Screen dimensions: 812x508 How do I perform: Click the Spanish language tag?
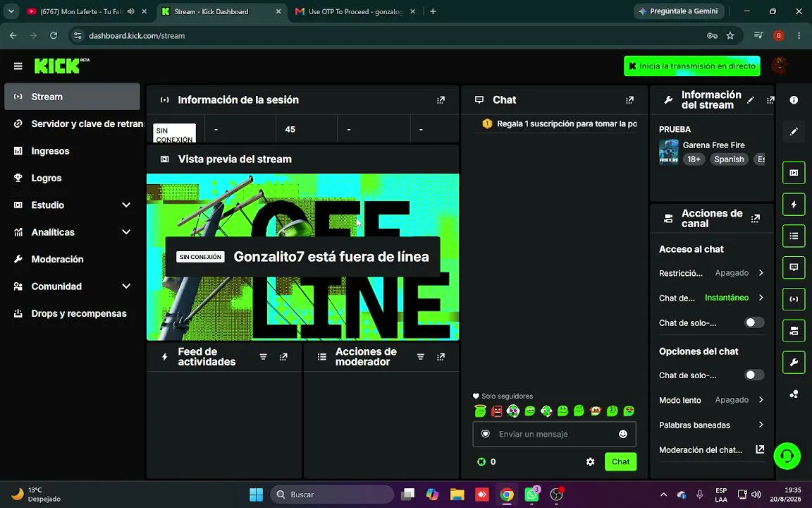pyautogui.click(x=729, y=159)
